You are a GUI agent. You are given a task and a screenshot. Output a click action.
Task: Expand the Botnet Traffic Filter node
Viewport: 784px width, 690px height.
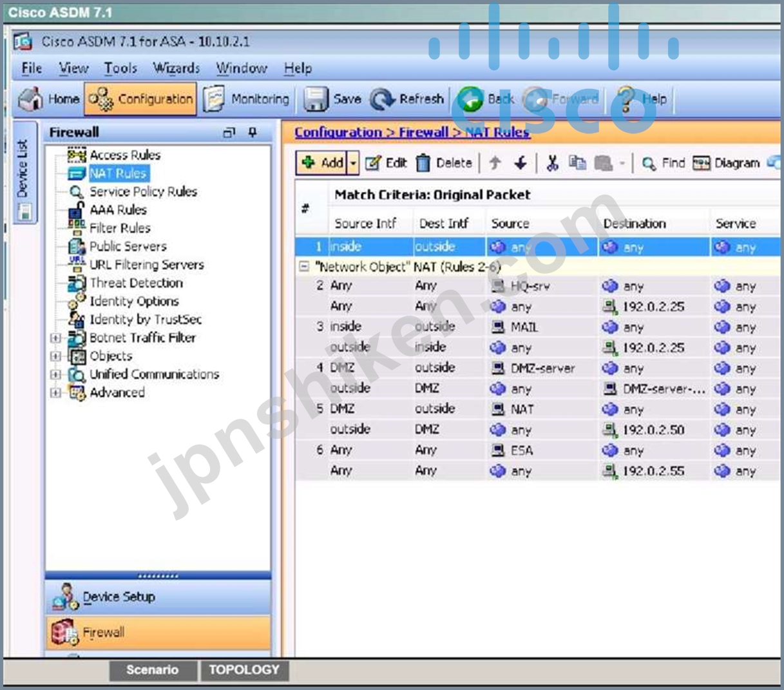pyautogui.click(x=55, y=338)
